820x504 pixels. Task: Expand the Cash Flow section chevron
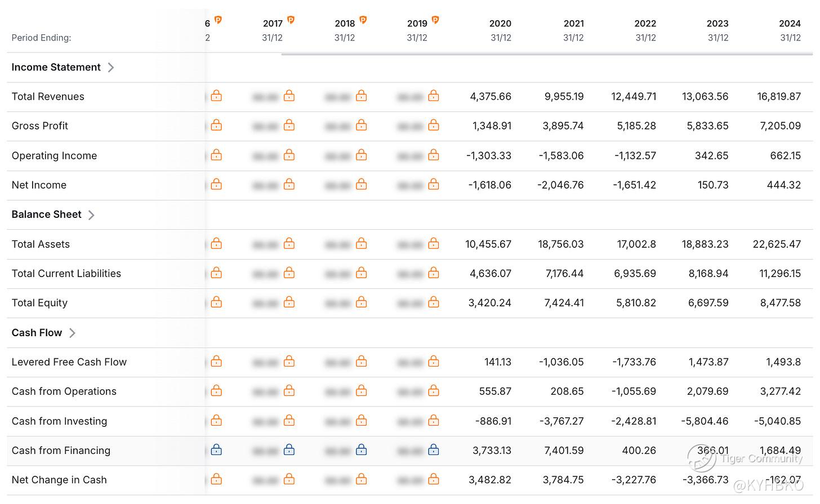click(72, 333)
